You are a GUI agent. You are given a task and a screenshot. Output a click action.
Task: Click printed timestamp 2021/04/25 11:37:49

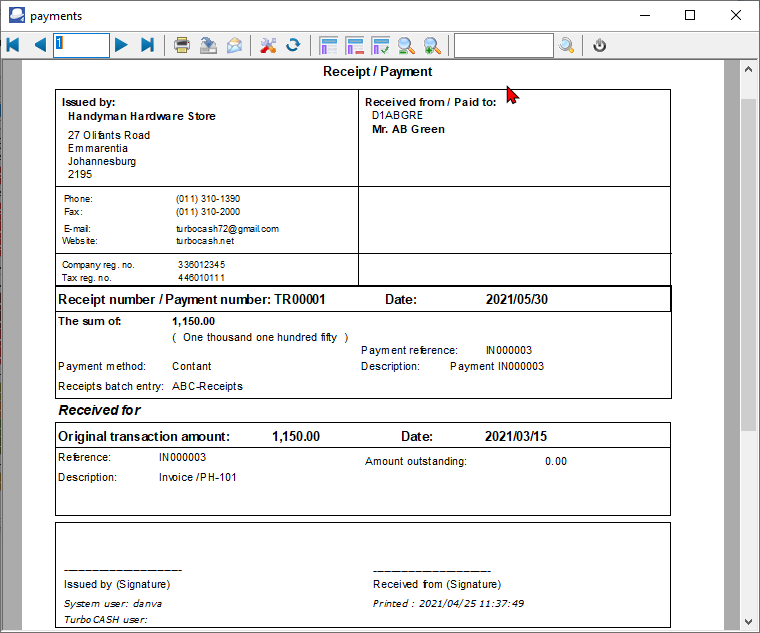(472, 603)
